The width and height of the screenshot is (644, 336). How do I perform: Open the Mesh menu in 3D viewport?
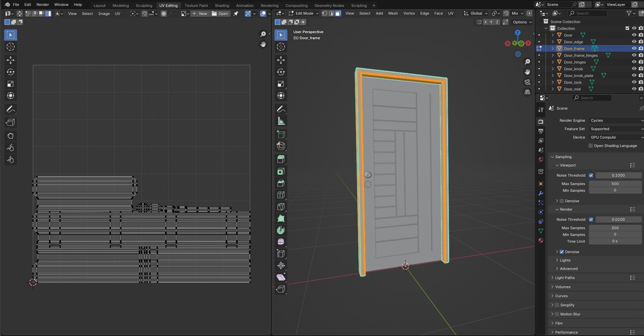click(x=393, y=13)
